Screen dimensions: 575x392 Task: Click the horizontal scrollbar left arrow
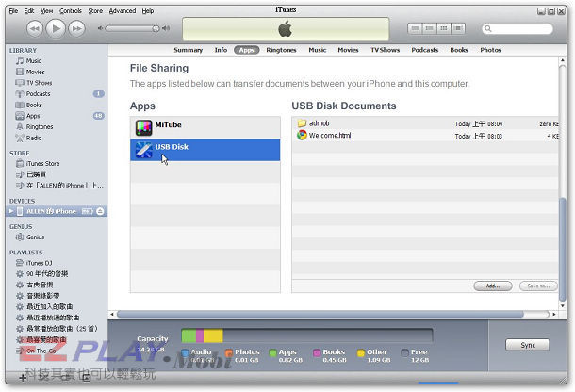[112, 315]
